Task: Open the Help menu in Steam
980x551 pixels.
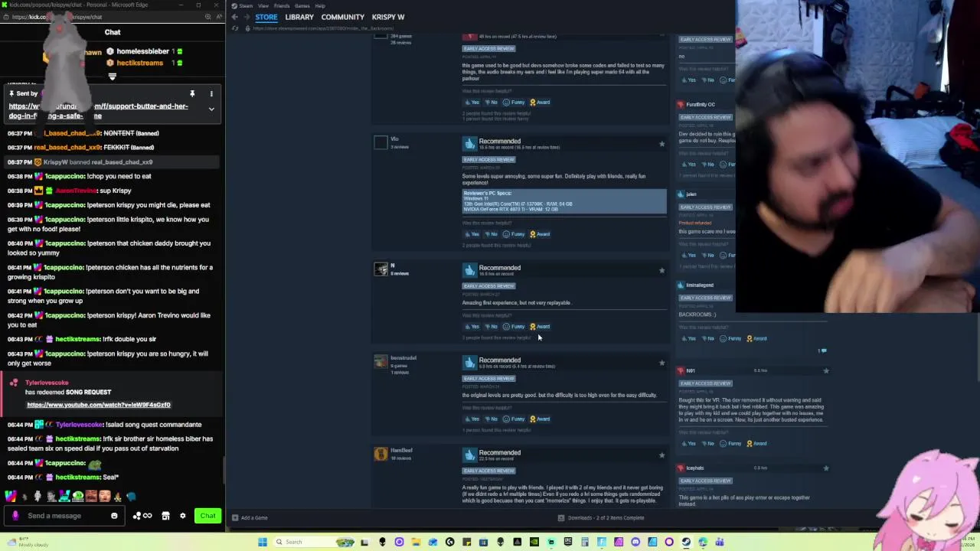Action: [320, 5]
